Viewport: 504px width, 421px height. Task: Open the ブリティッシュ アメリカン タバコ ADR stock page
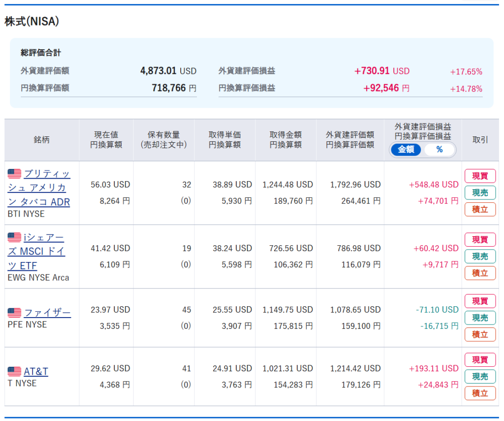47,188
